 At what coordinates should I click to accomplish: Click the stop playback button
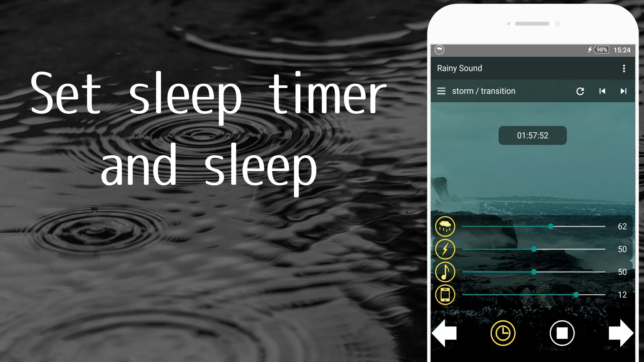pyautogui.click(x=562, y=333)
